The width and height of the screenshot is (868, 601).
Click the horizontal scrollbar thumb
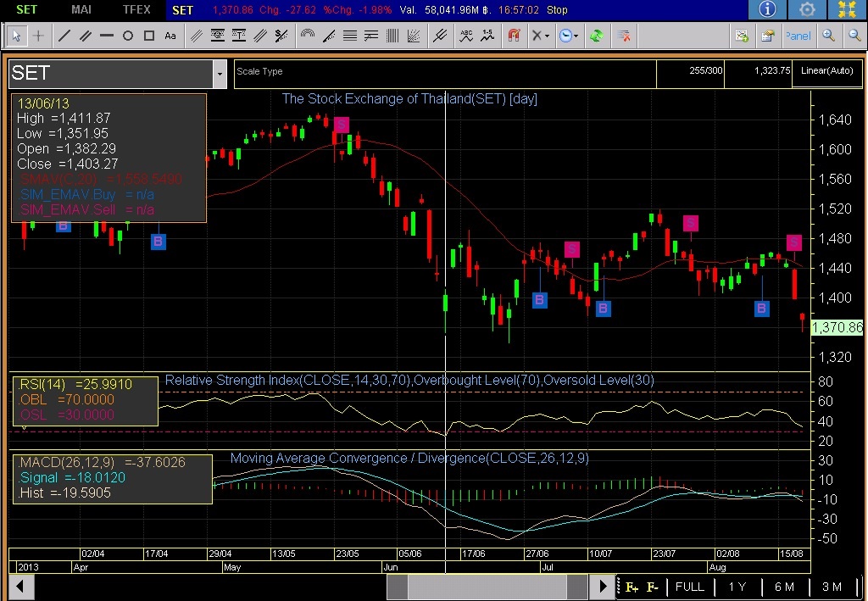487,586
